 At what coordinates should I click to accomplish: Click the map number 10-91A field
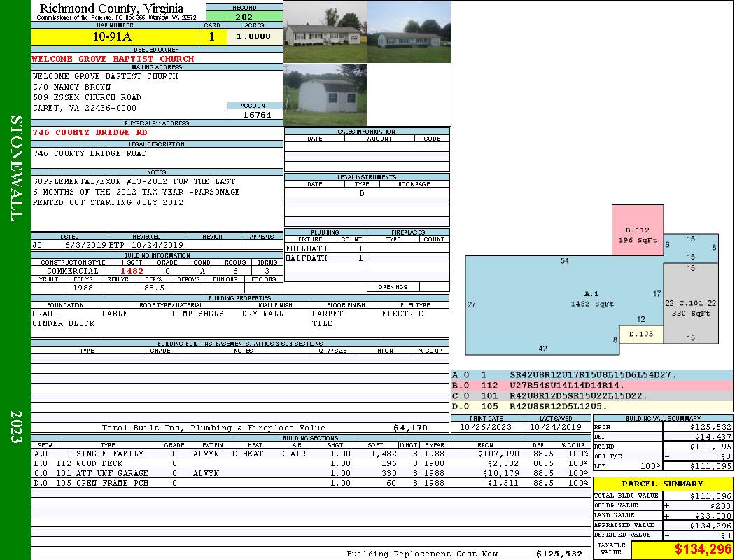point(115,36)
